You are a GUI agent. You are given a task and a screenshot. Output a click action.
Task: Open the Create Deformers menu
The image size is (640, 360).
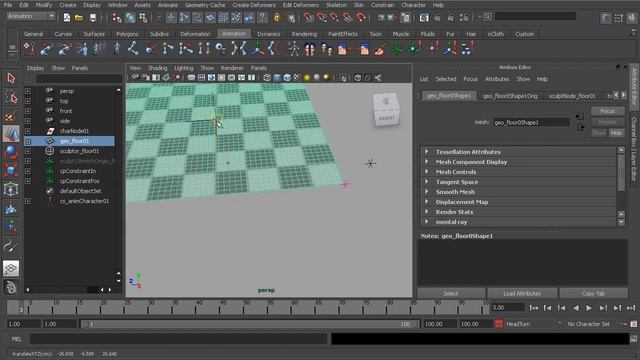(254, 5)
